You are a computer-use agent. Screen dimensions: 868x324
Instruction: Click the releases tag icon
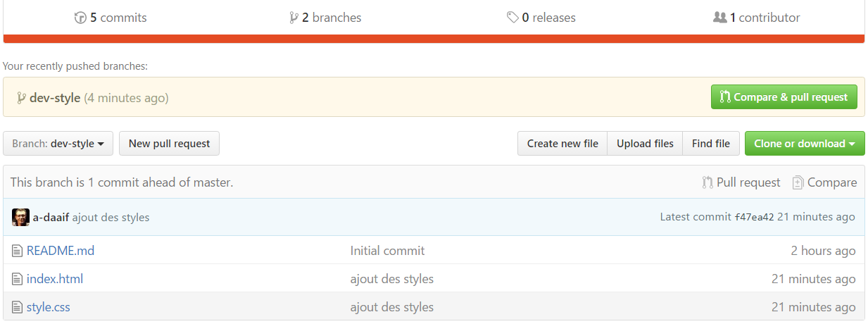pyautogui.click(x=512, y=18)
